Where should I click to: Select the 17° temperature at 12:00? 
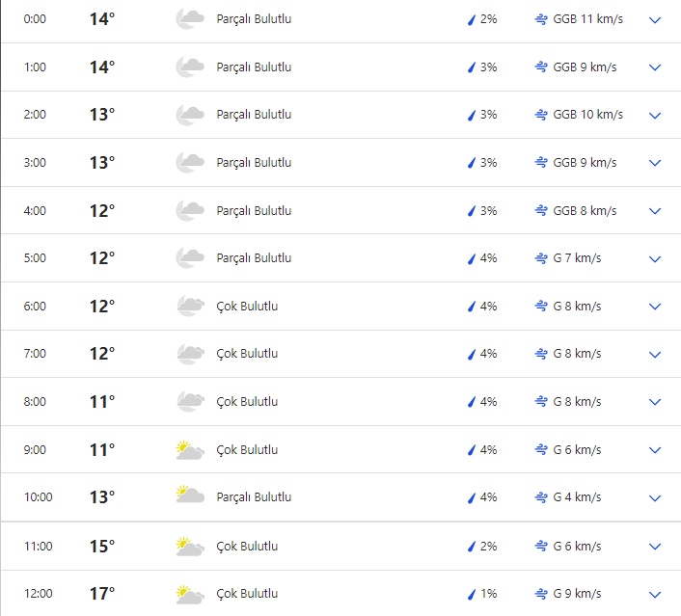102,594
